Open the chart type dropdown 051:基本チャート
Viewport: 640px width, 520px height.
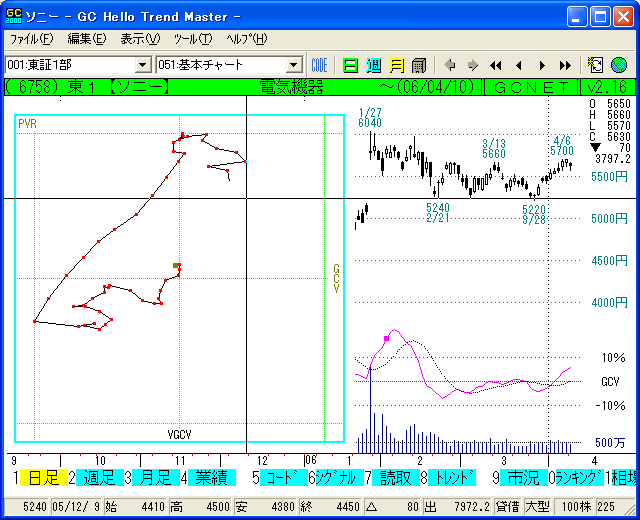(x=293, y=65)
